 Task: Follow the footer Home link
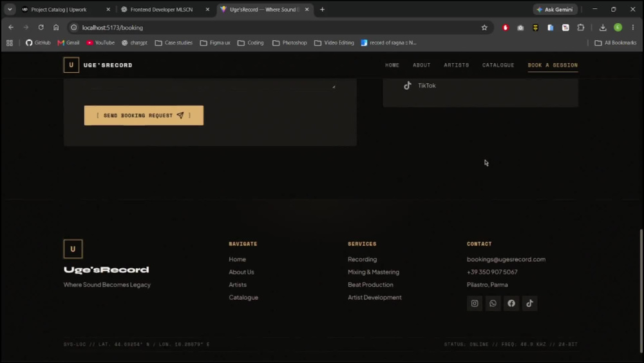[x=238, y=259]
